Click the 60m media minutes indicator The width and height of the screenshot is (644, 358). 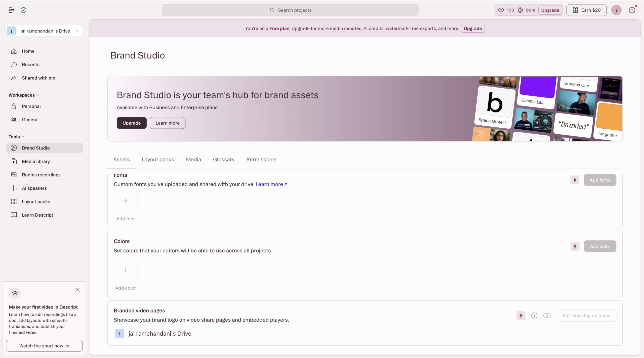[526, 10]
